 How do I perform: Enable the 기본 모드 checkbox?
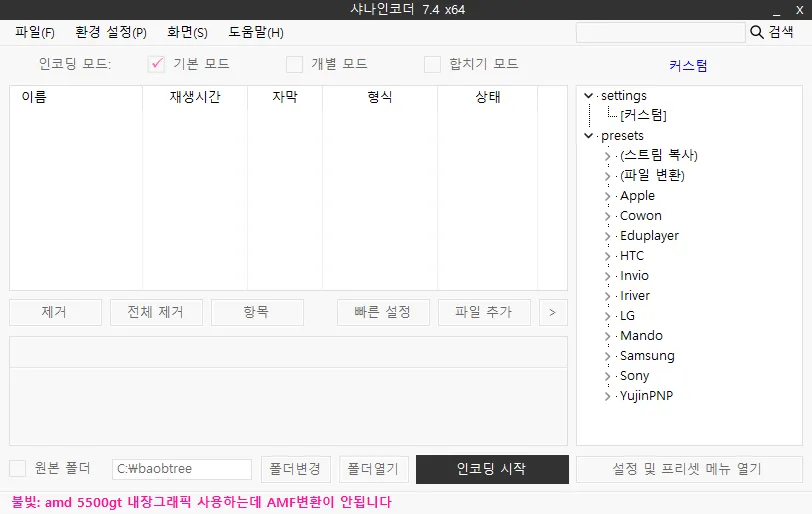click(x=156, y=64)
